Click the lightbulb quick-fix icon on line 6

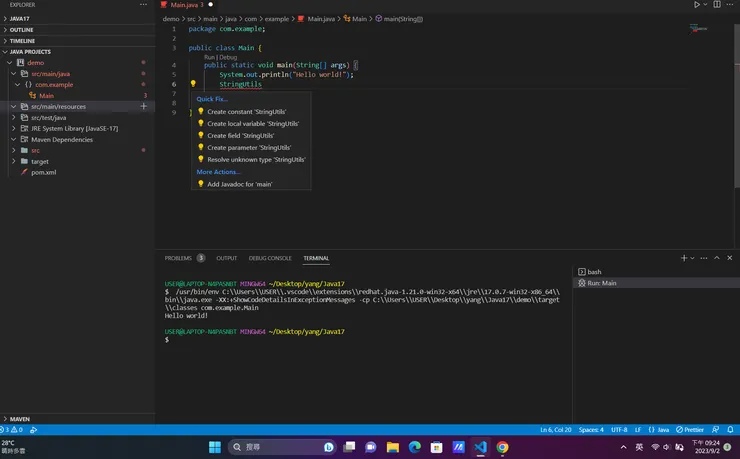pyautogui.click(x=193, y=84)
